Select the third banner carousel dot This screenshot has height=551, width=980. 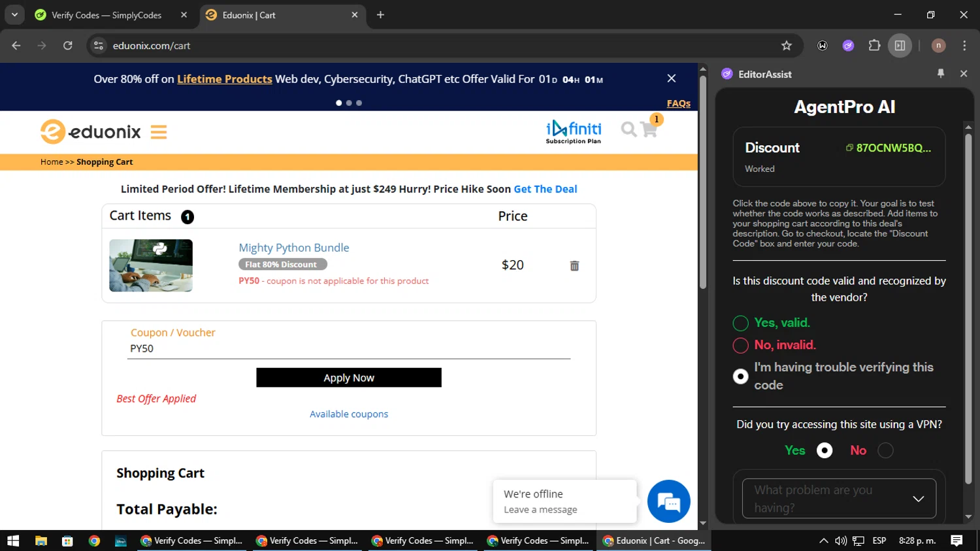(359, 103)
